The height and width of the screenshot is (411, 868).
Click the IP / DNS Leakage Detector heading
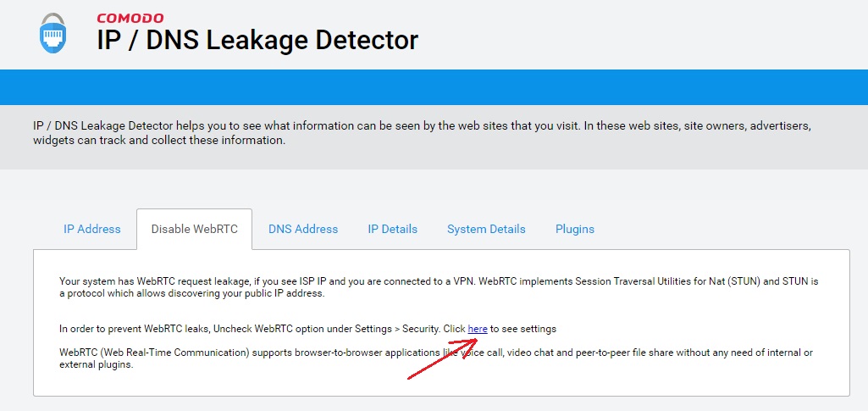click(257, 40)
